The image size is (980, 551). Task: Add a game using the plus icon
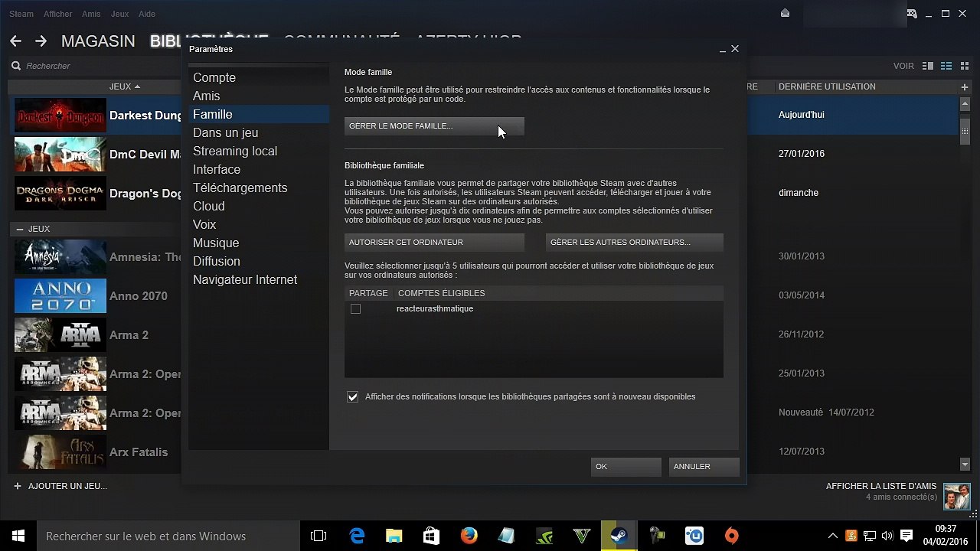tap(18, 486)
